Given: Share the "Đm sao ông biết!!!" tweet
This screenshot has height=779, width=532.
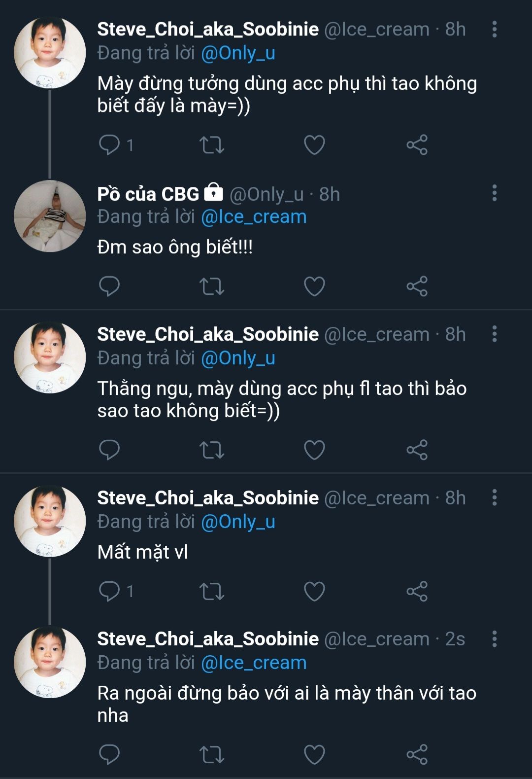Looking at the screenshot, I should 417,286.
